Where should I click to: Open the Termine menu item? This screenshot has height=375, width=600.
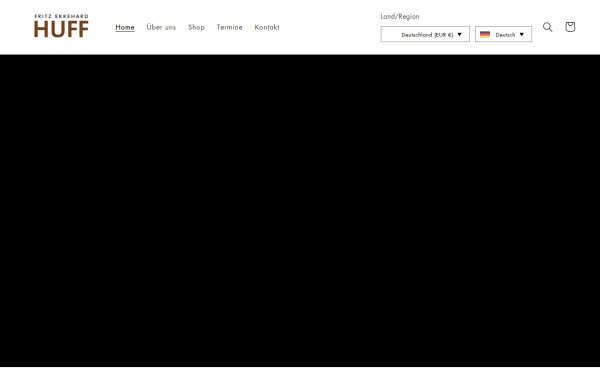click(x=230, y=27)
